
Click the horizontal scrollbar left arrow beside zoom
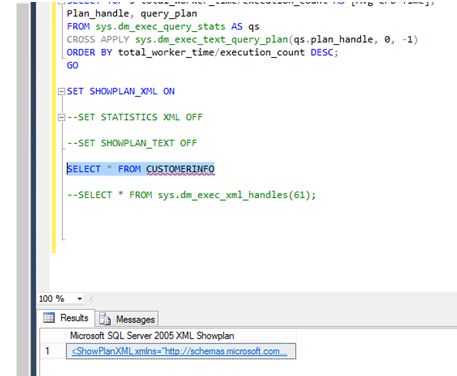(x=91, y=299)
